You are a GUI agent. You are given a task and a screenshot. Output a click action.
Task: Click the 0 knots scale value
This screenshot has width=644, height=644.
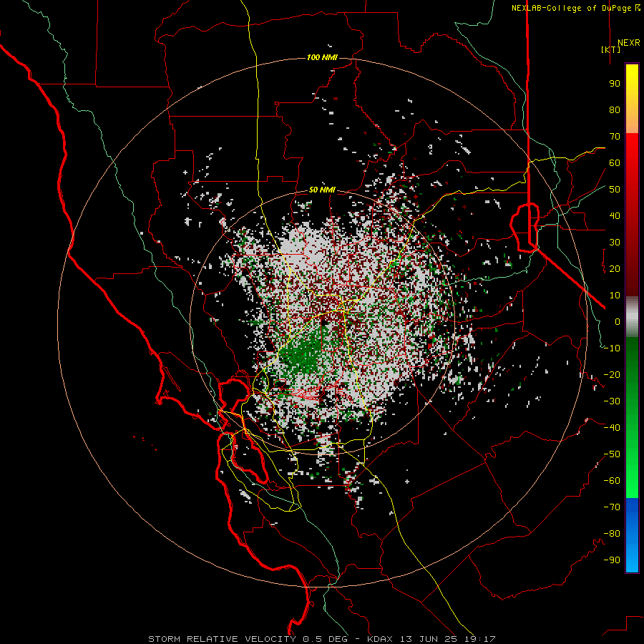point(618,321)
